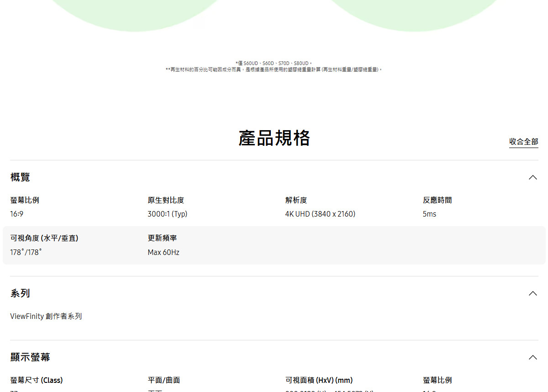Click the 螢幕尺寸 (Class) label
548x392 pixels.
tap(36, 380)
